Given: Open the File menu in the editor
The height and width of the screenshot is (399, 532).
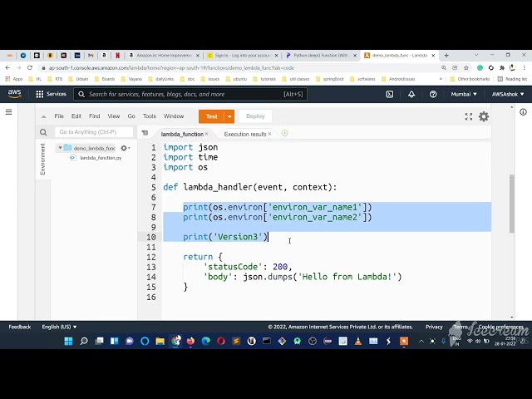Looking at the screenshot, I should tap(59, 116).
